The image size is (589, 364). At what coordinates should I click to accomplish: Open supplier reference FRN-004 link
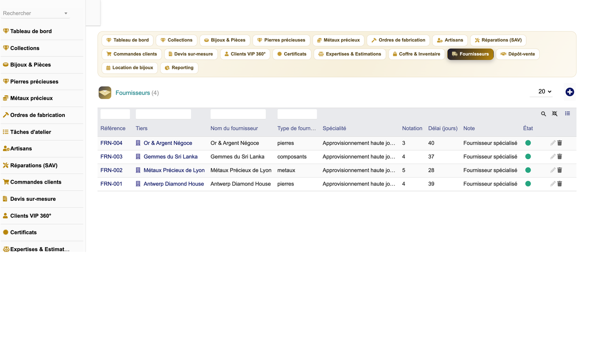111,143
